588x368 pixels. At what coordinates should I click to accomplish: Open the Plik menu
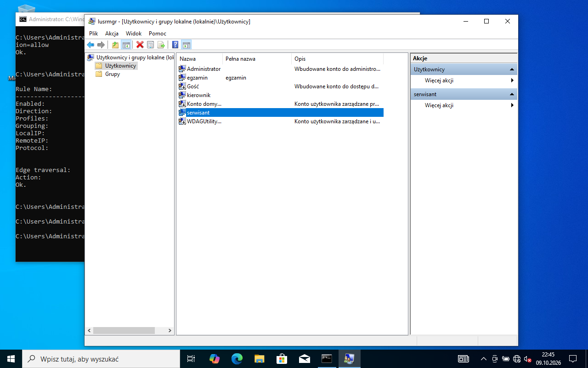click(x=94, y=34)
